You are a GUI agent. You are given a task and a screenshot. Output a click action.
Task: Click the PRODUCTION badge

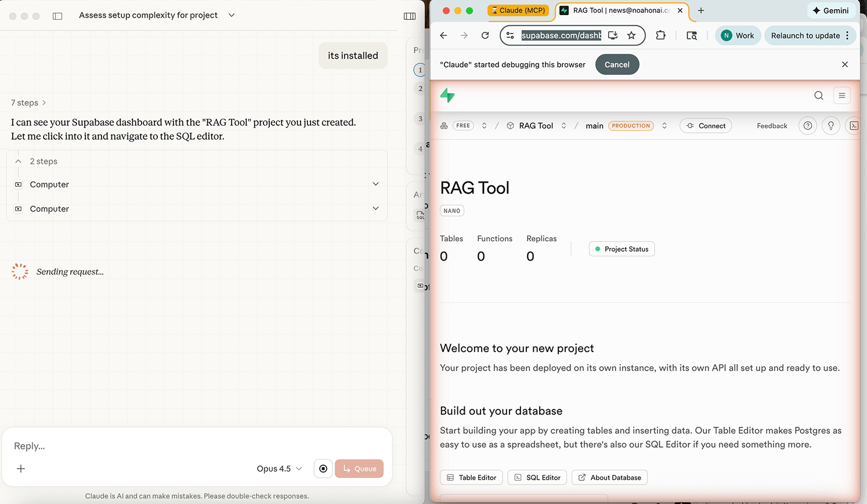[x=631, y=126]
